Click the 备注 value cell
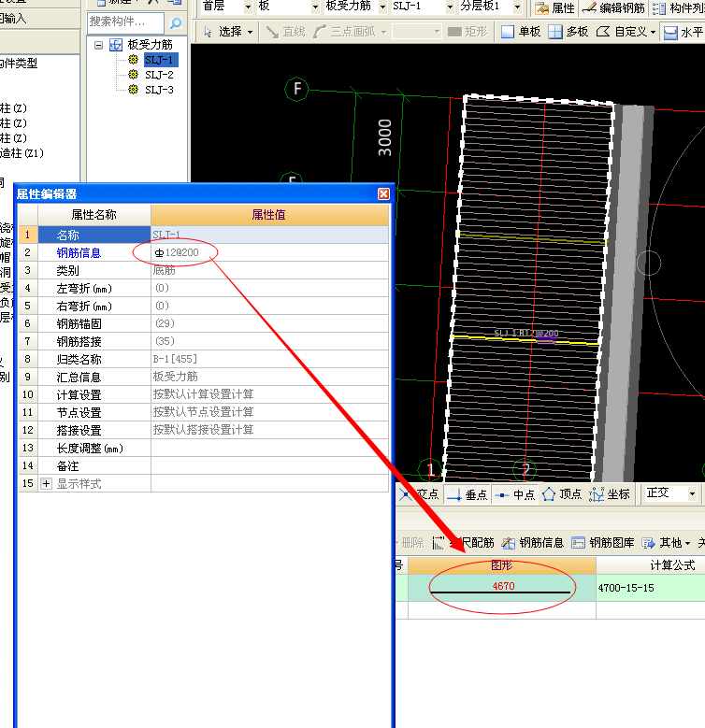The width and height of the screenshot is (705, 728). (x=269, y=465)
